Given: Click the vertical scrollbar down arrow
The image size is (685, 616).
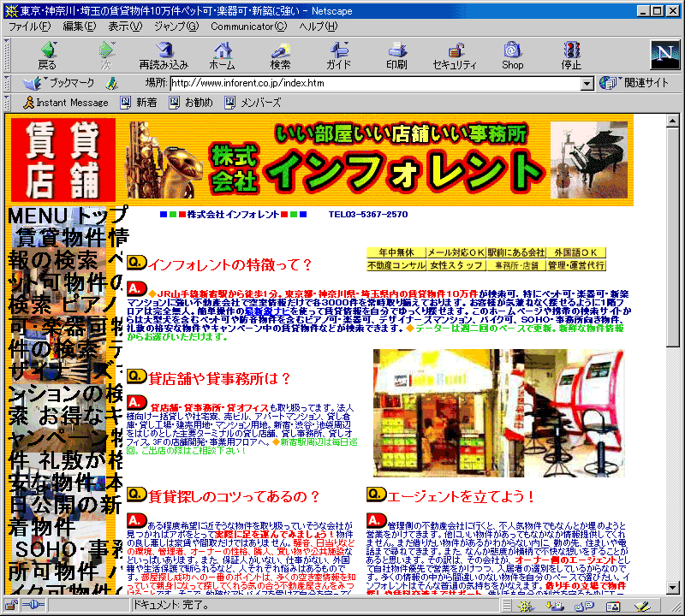Looking at the screenshot, I should pyautogui.click(x=673, y=588).
